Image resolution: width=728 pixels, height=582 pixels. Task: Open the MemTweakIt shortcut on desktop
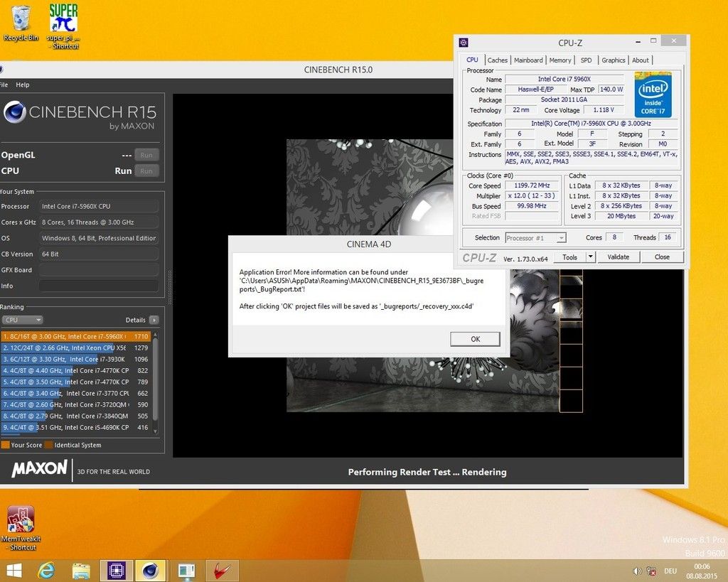coord(21,528)
